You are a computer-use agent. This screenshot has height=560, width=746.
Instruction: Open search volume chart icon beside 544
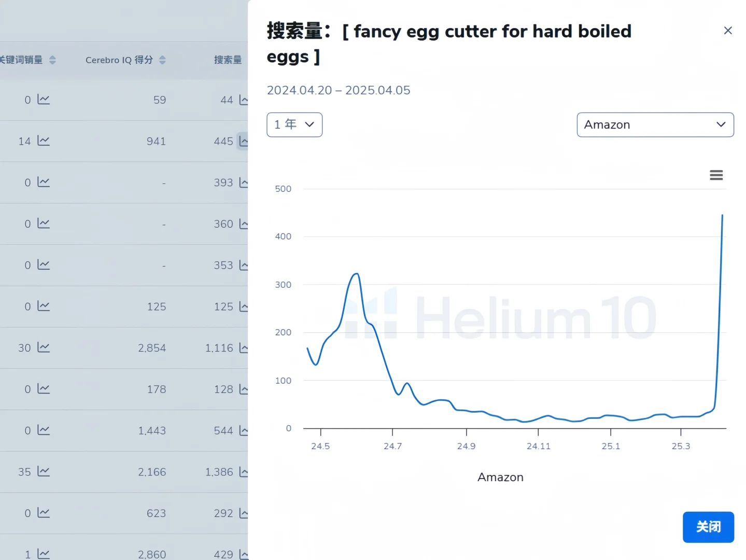coord(244,430)
